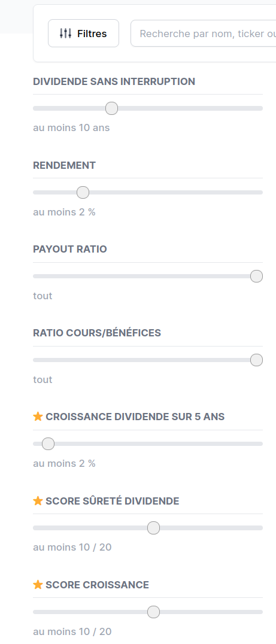Click the Rendement slider handle

[x=83, y=192]
